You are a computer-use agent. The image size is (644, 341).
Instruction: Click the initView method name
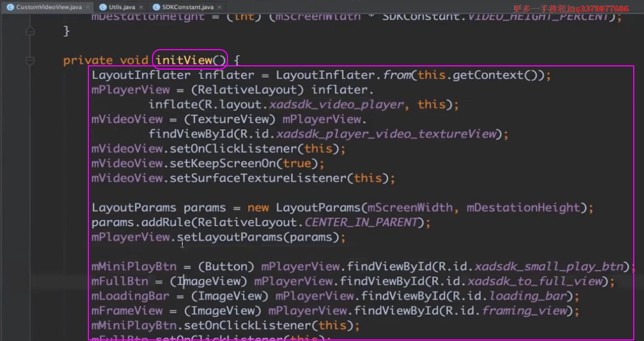click(184, 60)
